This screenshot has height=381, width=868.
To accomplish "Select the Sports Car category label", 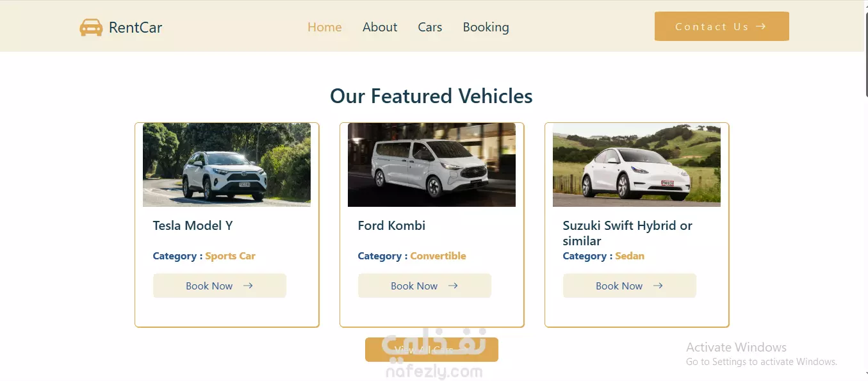I will pos(230,255).
